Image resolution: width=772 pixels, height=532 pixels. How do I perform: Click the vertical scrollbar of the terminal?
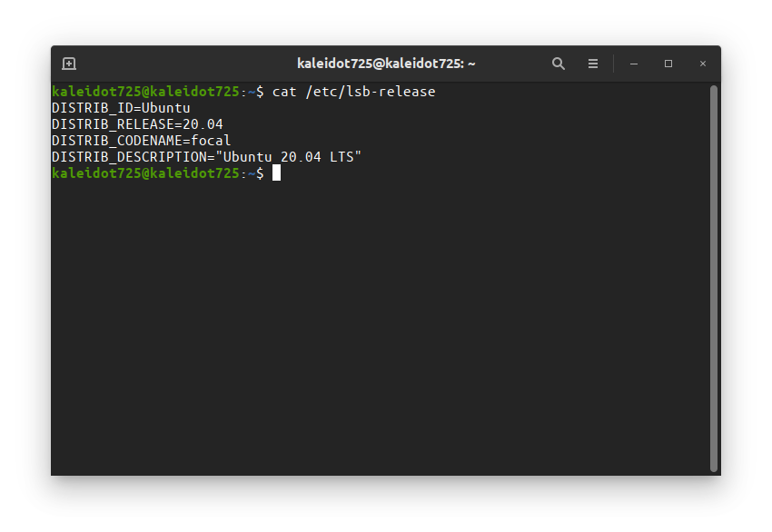pos(713,279)
